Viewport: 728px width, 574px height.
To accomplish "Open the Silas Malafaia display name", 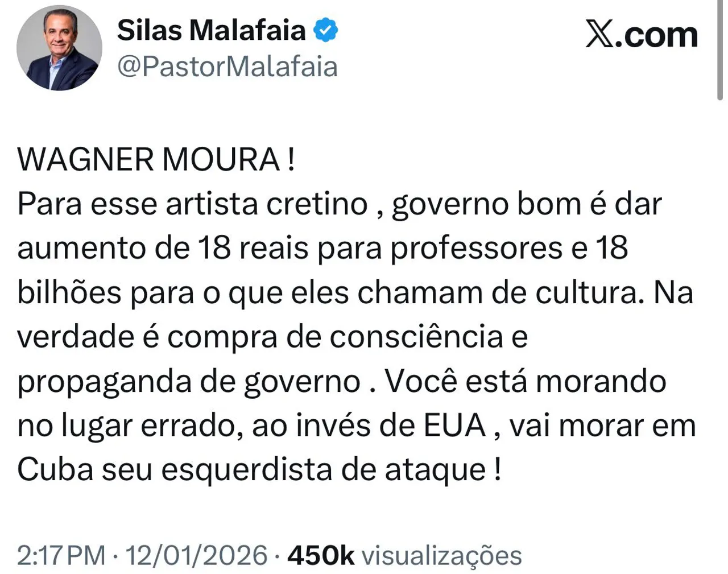I will coord(211,30).
